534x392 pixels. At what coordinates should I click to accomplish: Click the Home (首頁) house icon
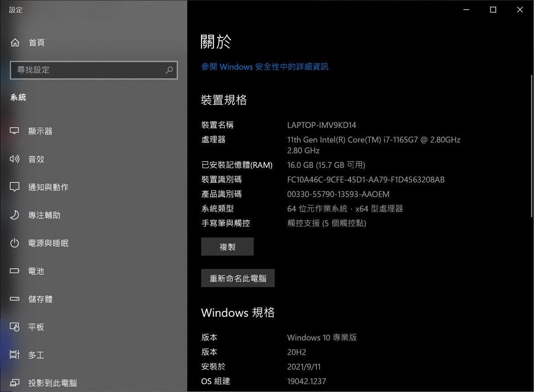click(x=15, y=43)
